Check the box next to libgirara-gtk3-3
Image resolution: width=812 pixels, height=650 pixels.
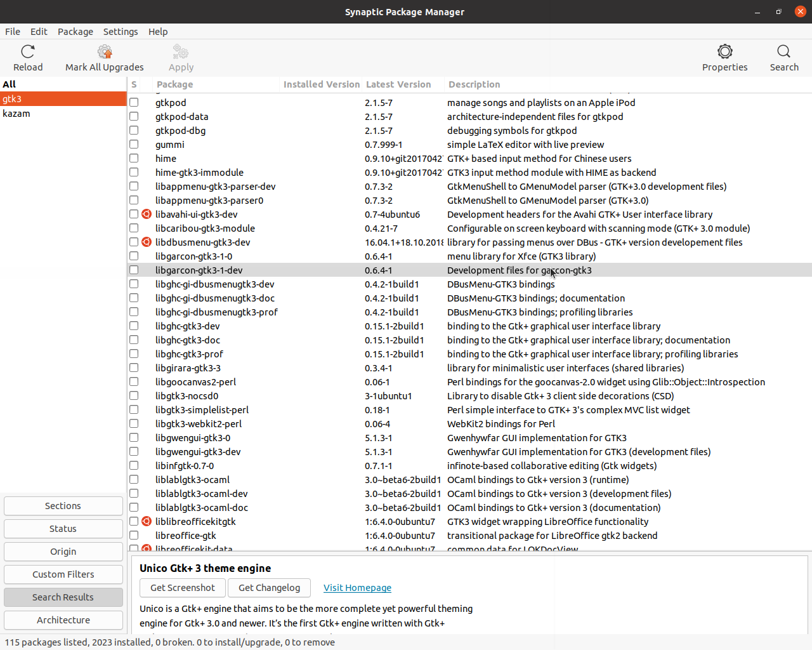pyautogui.click(x=134, y=368)
